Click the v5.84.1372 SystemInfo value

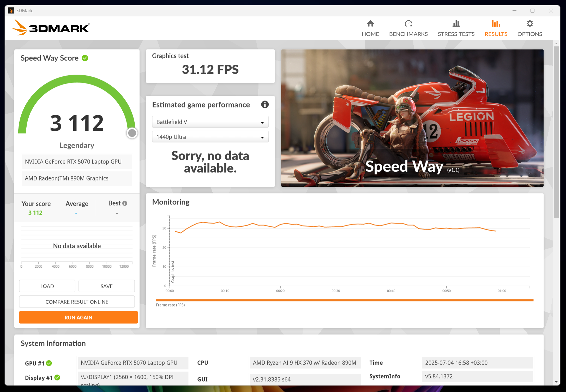477,376
